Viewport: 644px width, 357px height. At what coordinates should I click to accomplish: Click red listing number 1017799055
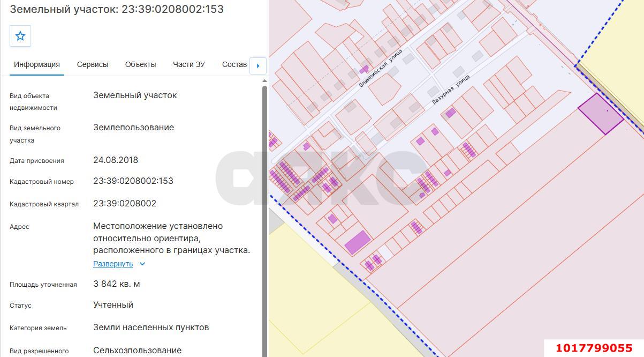[594, 348]
